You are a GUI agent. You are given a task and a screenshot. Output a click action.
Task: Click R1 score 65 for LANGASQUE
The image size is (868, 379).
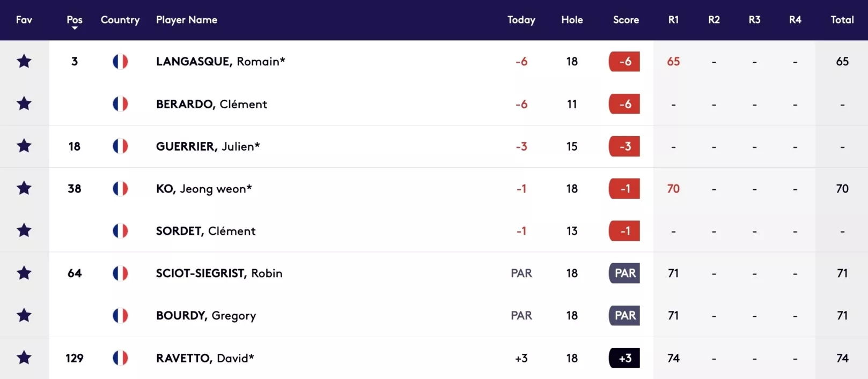673,62
